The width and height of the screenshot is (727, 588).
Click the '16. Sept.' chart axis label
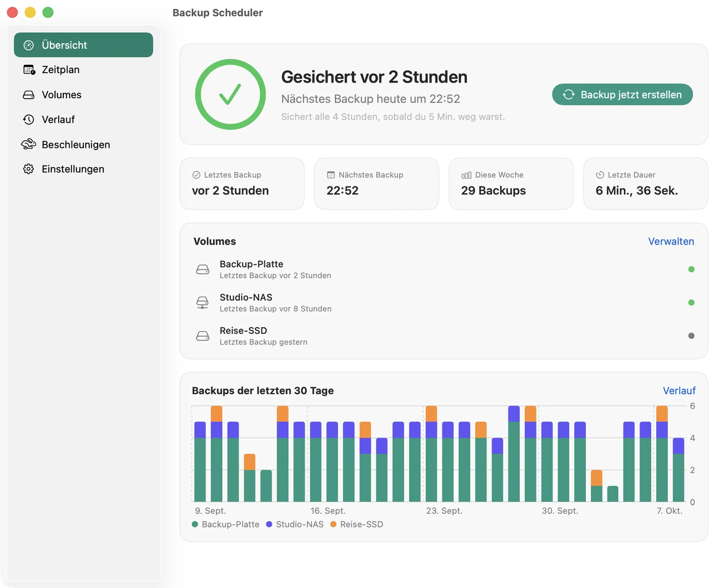point(328,511)
